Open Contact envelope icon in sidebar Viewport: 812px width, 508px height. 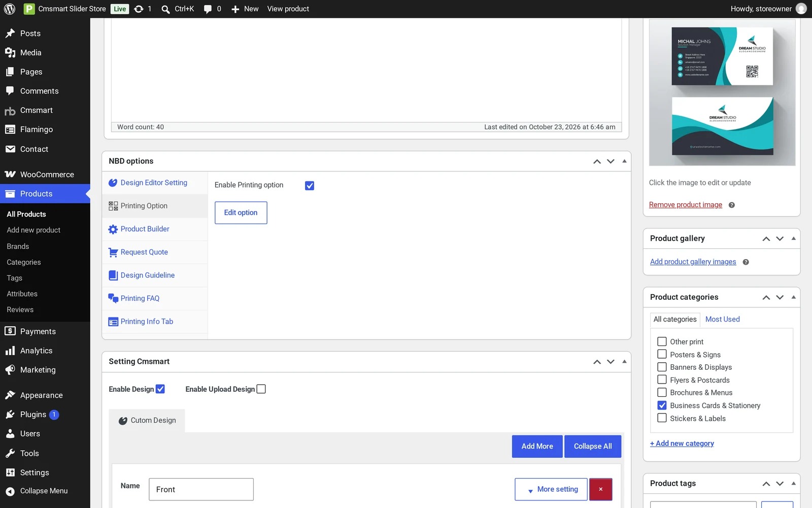10,149
